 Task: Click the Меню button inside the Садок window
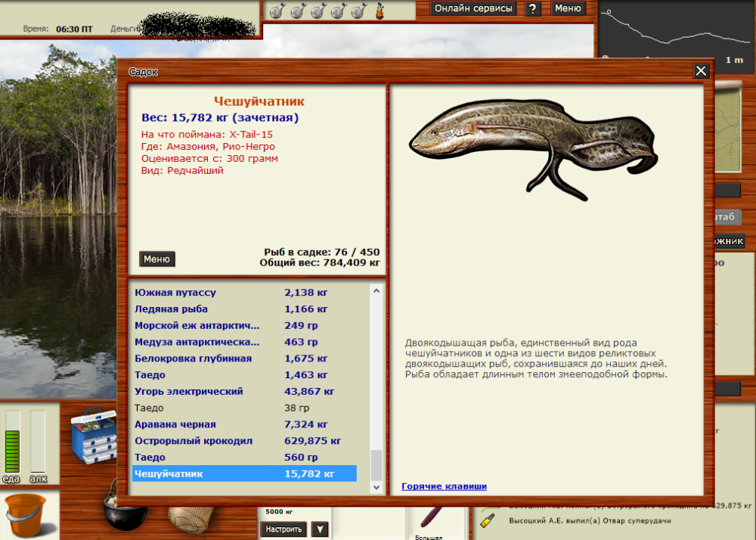coord(156,259)
